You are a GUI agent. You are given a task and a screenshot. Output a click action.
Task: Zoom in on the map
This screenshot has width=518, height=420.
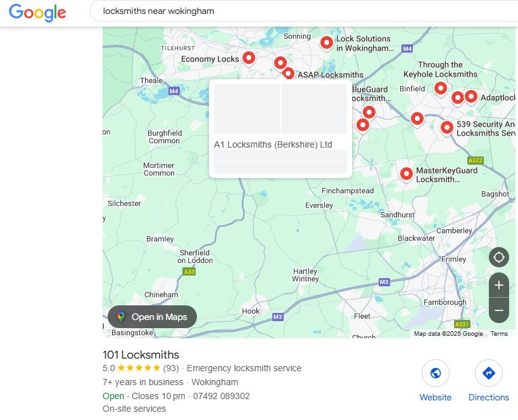(499, 285)
